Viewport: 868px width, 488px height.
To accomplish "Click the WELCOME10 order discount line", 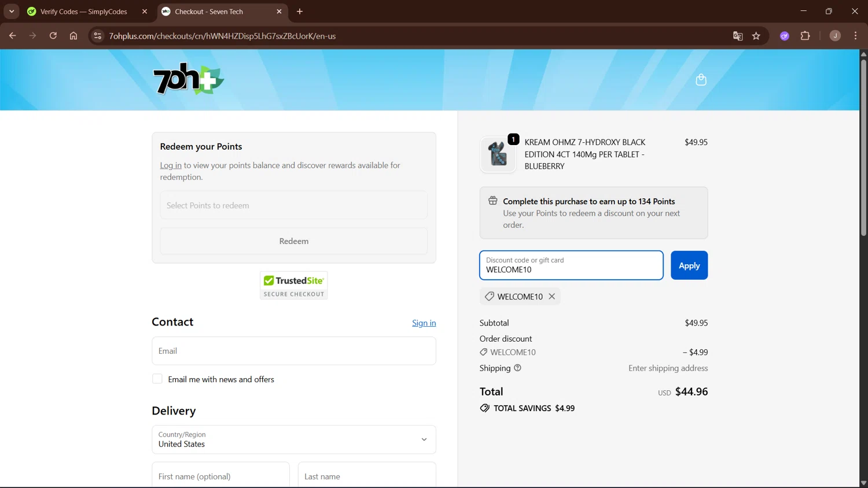I will [x=594, y=352].
